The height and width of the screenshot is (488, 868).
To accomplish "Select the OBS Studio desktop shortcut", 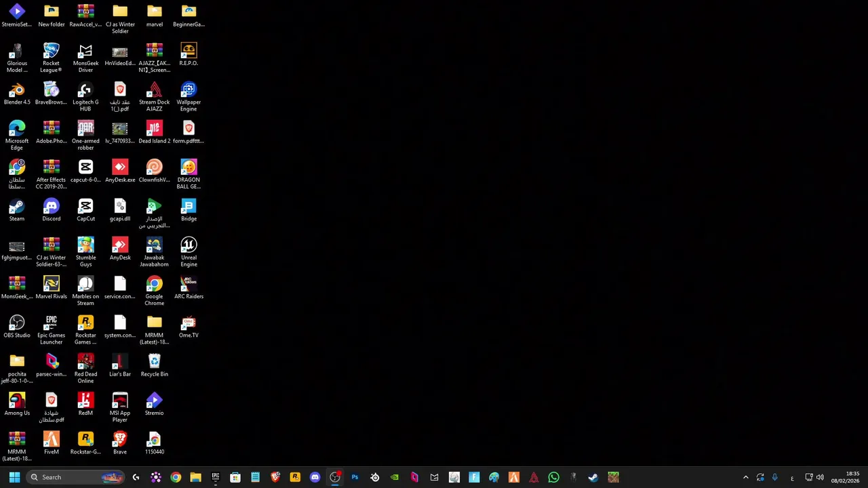I will [17, 327].
